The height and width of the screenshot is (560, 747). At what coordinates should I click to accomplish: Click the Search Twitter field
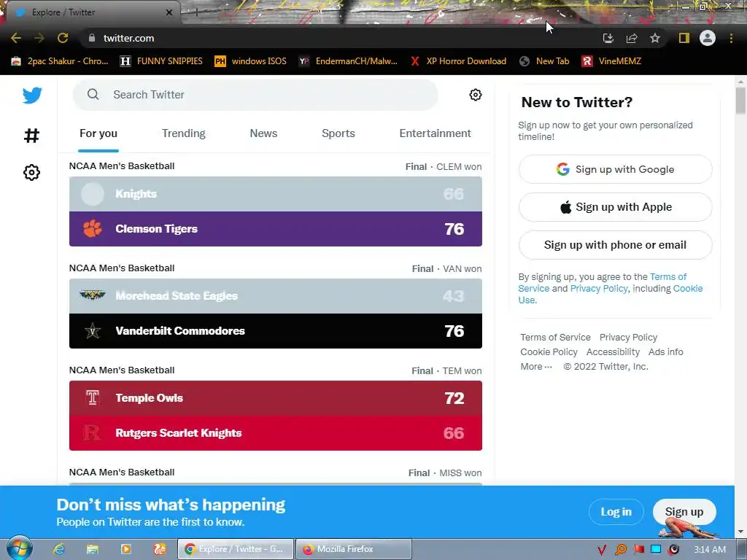(x=255, y=94)
